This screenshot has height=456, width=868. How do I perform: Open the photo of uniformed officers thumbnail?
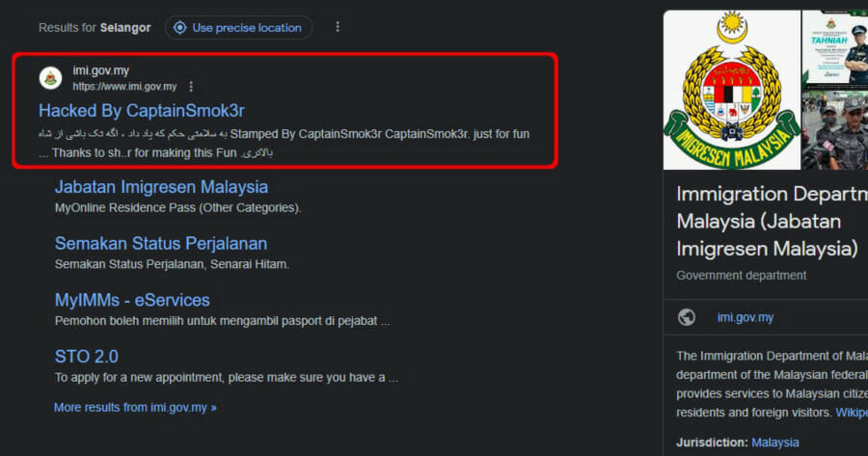[x=835, y=131]
